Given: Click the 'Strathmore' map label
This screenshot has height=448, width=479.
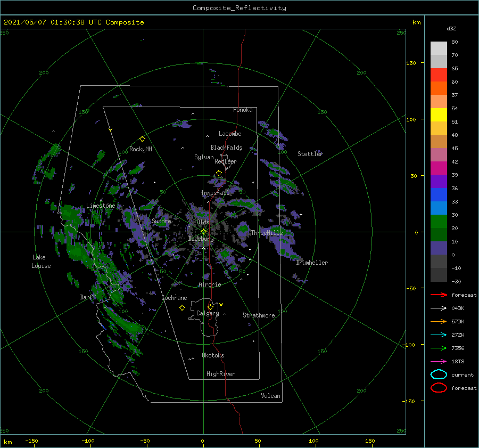Looking at the screenshot, I should tap(259, 315).
